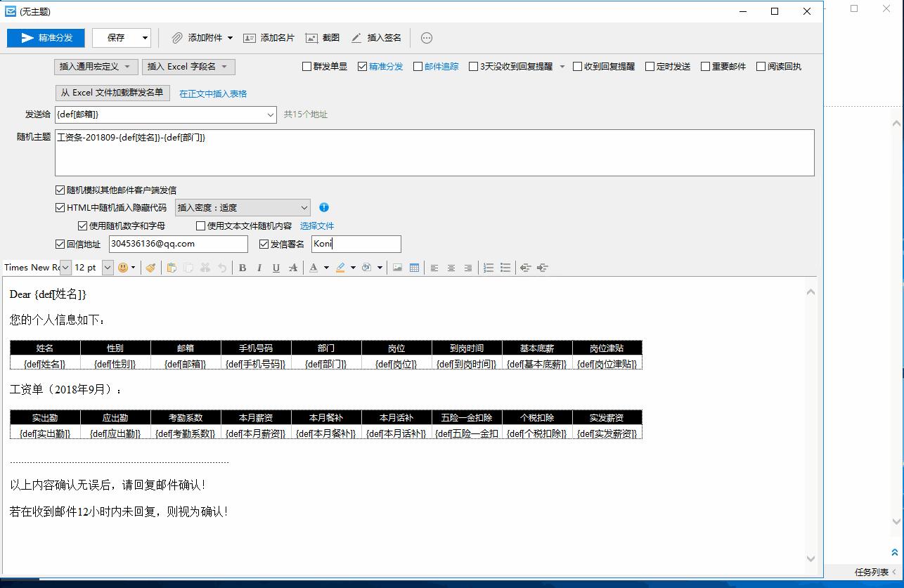Click the emoji smiley icon in editor toolbar
This screenshot has width=904, height=588.
coord(123,268)
